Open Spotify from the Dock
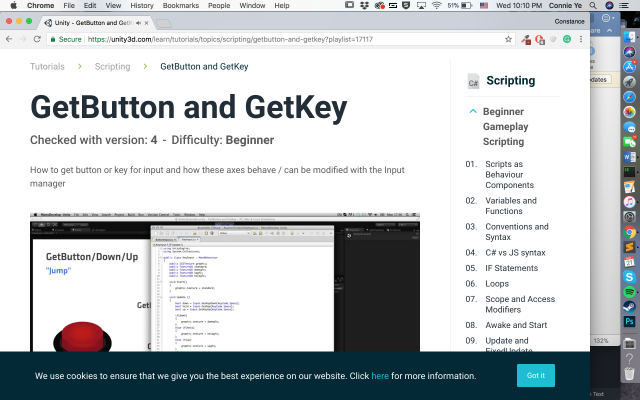This screenshot has height=400, width=640. [629, 292]
